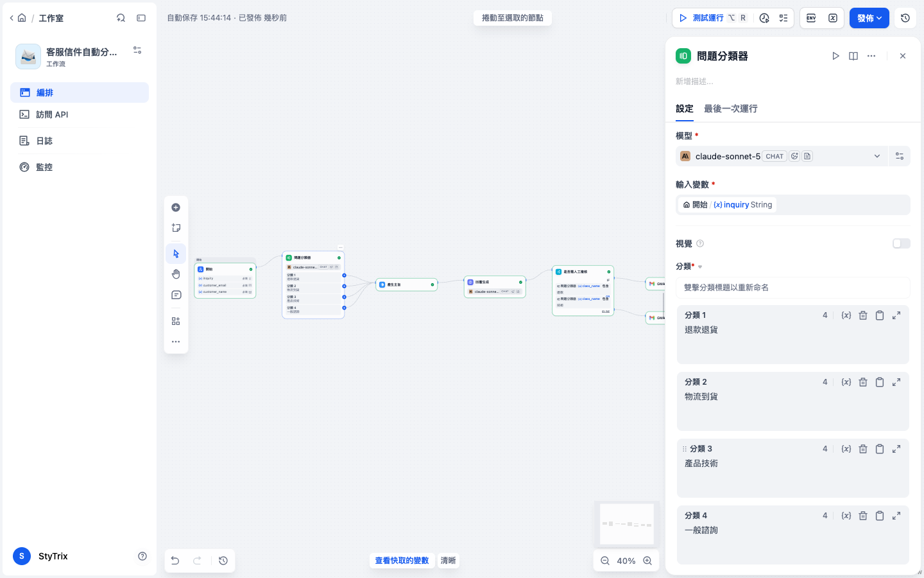Click the 分類 label rename field

coord(793,288)
